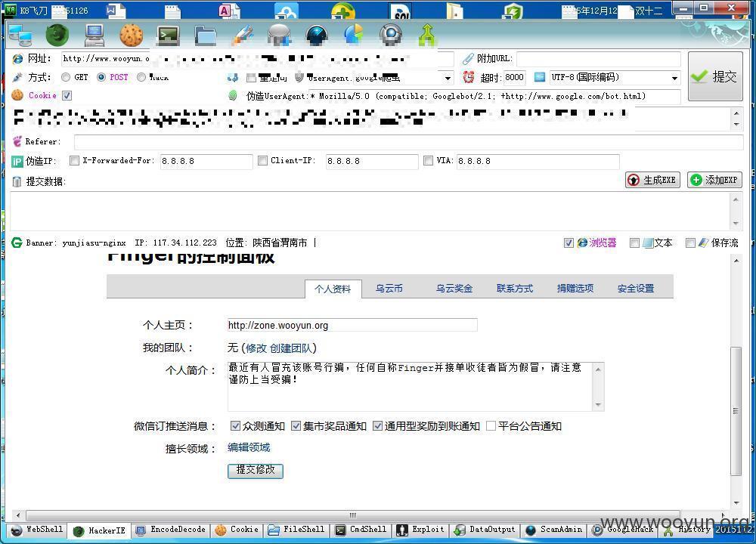Viewport: 756px width, 544px height.
Task: Click the 提交修改 button
Action: [x=255, y=470]
